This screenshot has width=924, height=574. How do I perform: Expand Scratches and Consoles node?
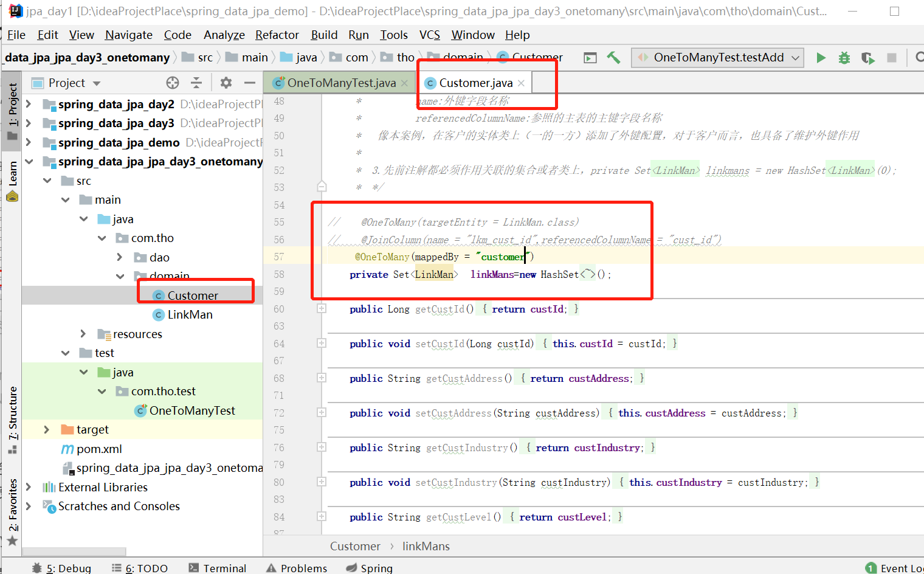29,506
